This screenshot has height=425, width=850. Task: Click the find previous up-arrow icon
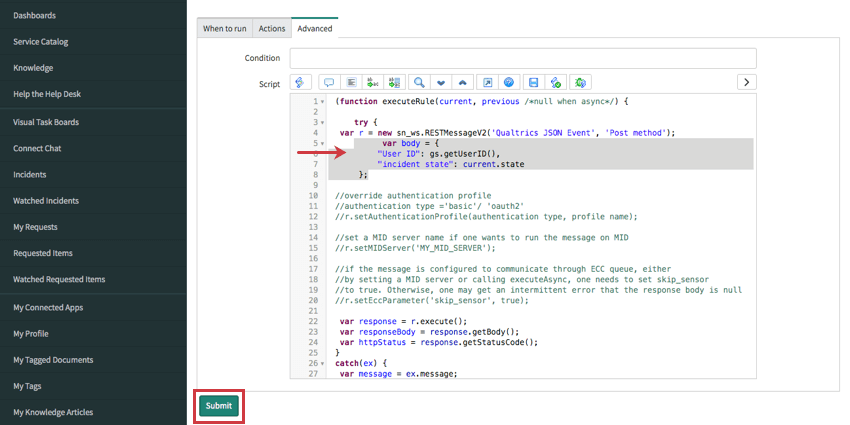pyautogui.click(x=462, y=82)
